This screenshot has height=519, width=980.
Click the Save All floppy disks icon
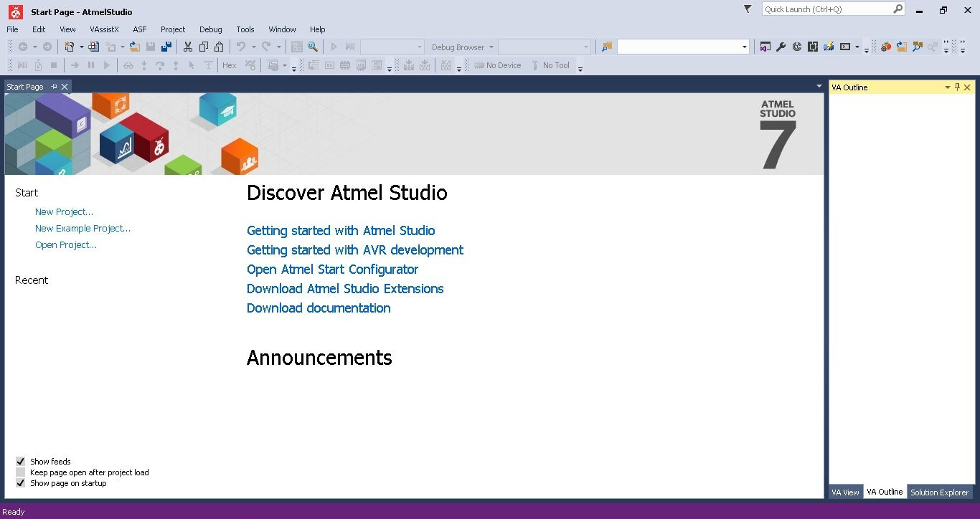166,47
